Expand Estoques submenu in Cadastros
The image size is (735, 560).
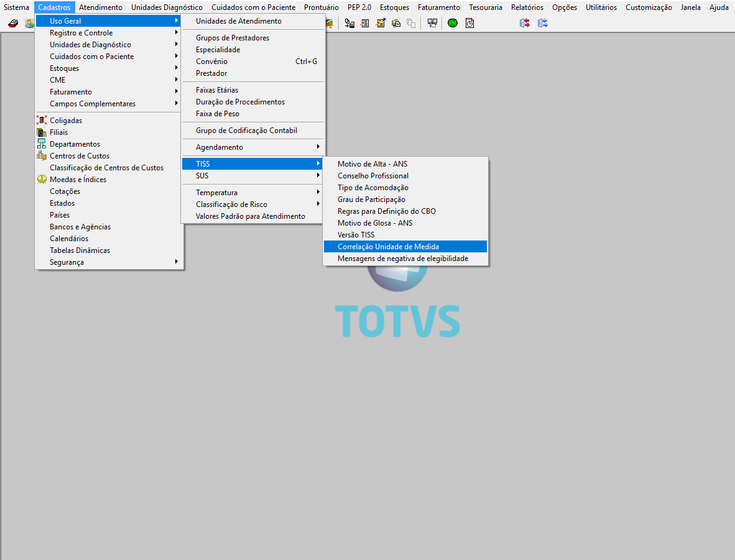point(108,68)
